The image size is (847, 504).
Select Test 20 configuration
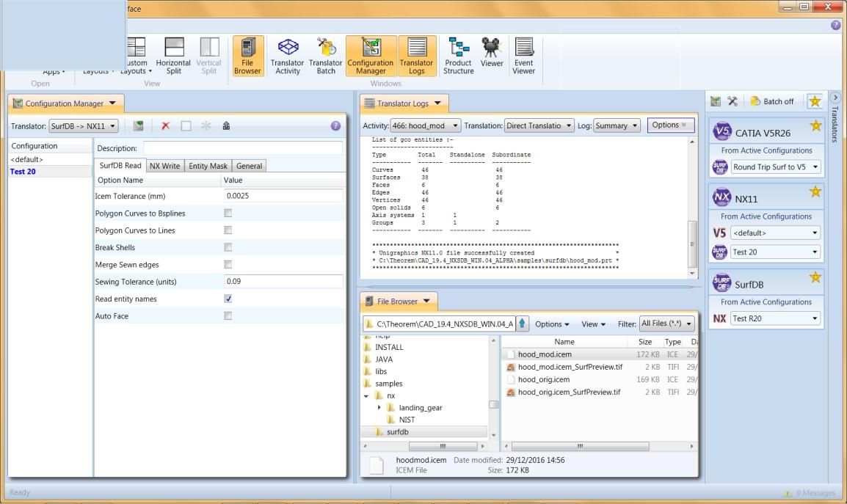50,171
